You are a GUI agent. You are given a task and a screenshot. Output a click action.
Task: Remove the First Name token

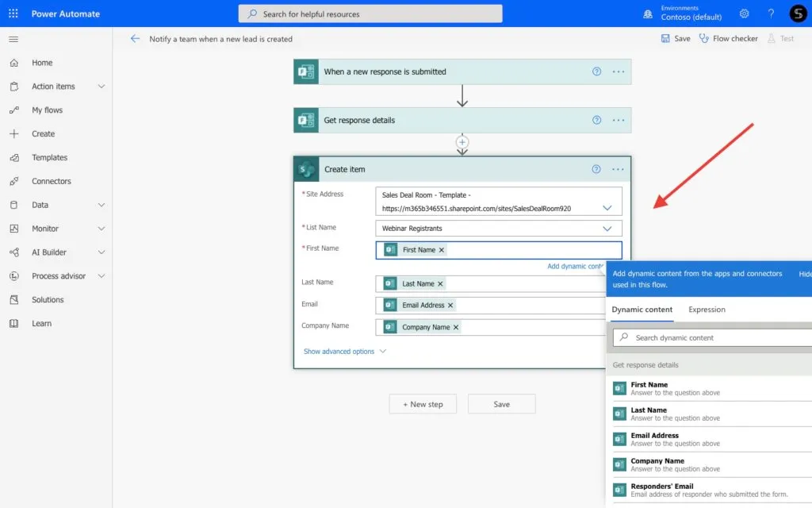[441, 250]
